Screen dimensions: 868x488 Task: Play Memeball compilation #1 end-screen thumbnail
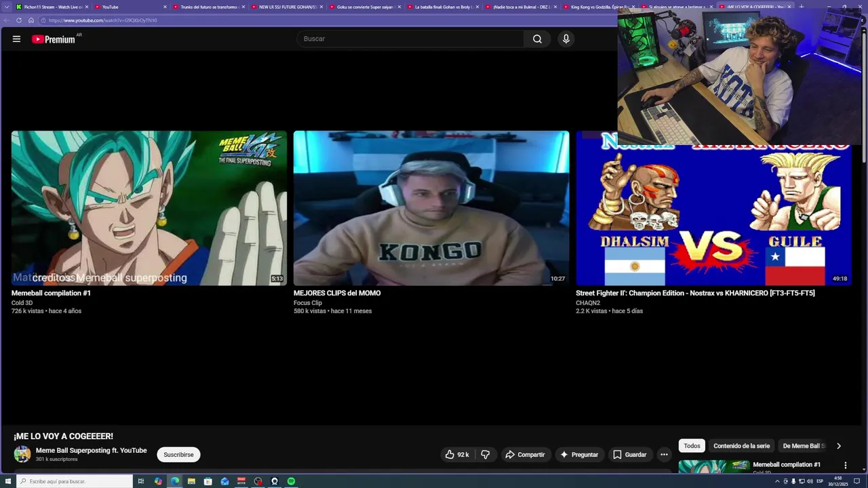(x=149, y=208)
